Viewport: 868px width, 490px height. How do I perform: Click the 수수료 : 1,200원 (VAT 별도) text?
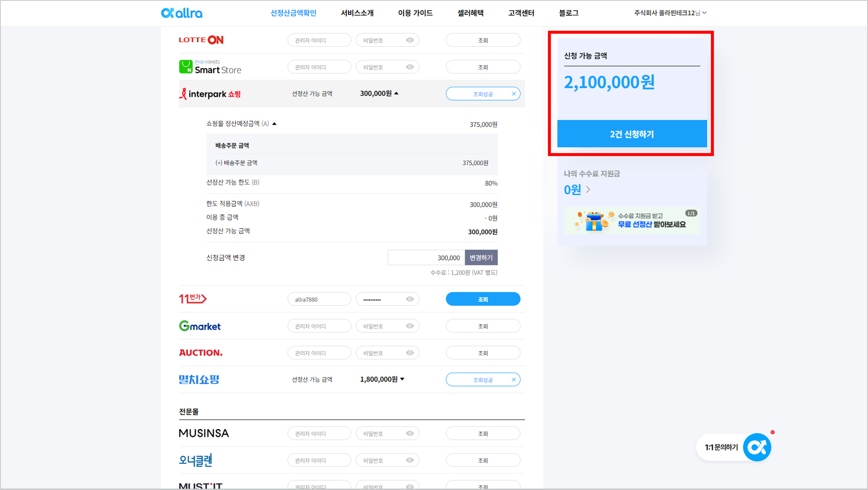[x=464, y=273]
